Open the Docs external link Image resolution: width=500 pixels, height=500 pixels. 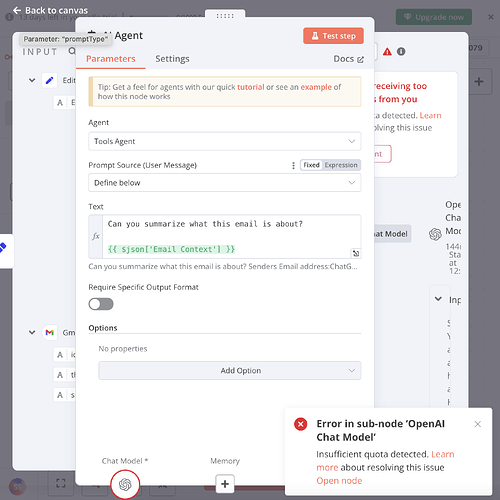[x=348, y=59]
